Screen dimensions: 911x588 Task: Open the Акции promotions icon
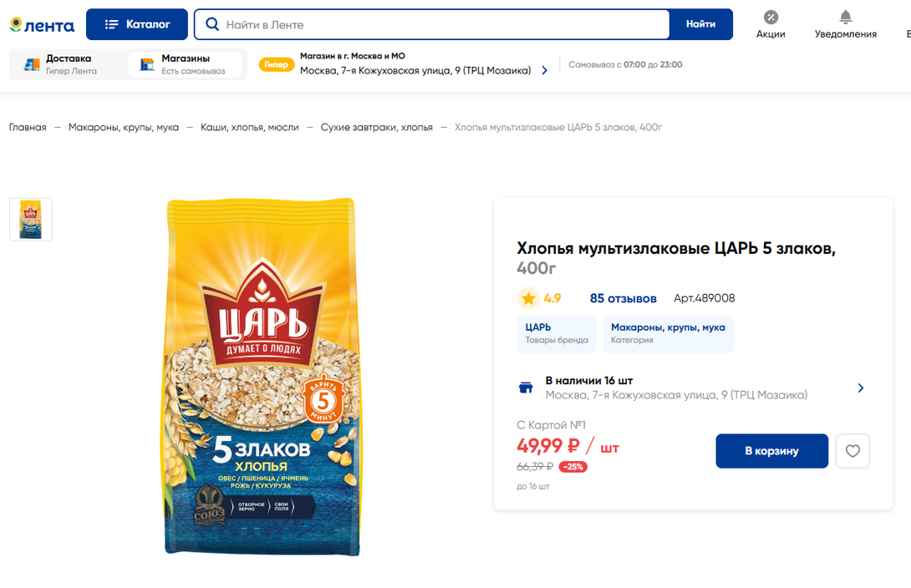pos(771,18)
